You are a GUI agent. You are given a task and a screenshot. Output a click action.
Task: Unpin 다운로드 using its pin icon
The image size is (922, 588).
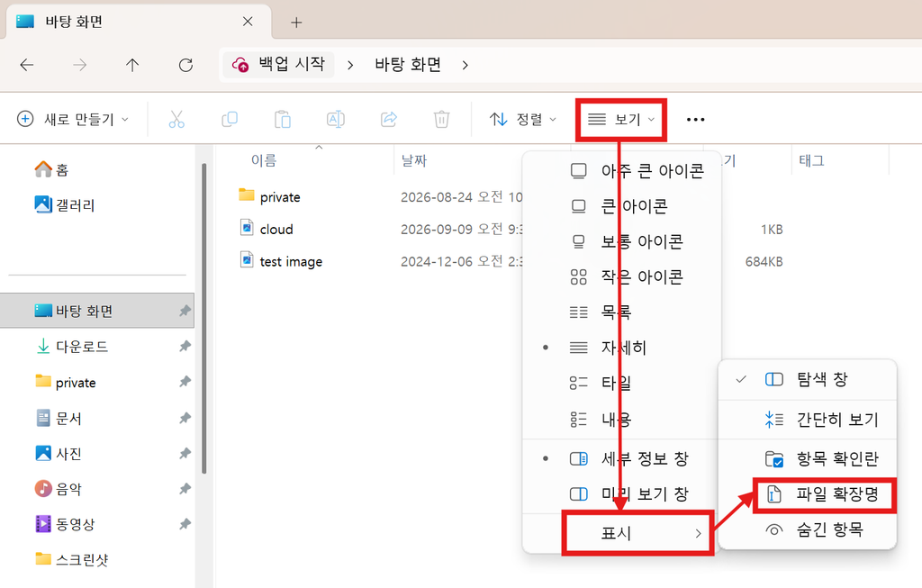click(185, 347)
